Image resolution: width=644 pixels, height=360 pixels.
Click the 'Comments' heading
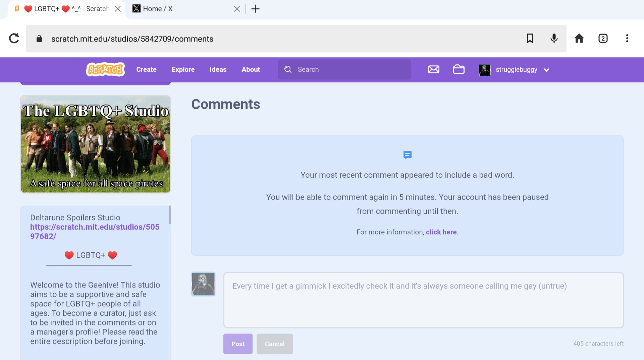point(225,104)
